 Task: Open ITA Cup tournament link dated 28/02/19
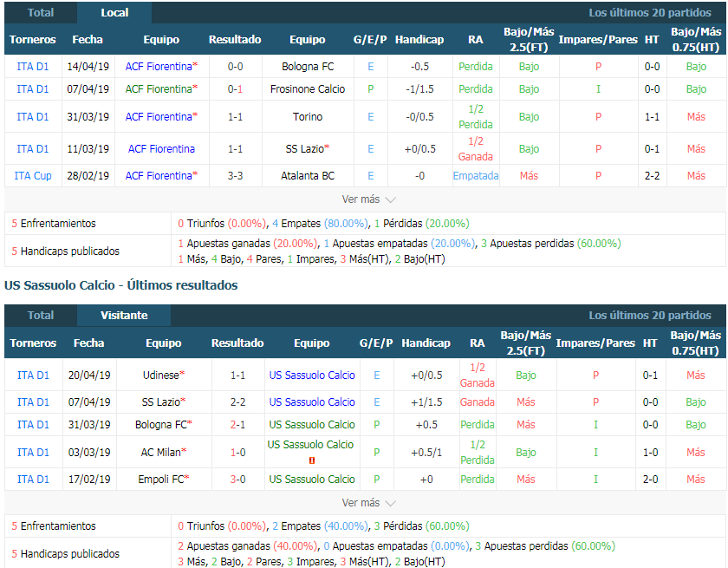pyautogui.click(x=33, y=175)
